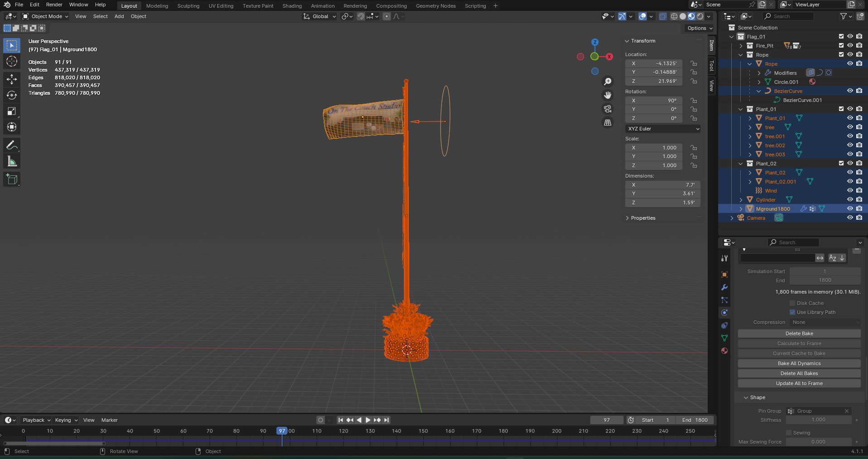This screenshot has height=459, width=868.
Task: Select the Move tool in toolbar
Action: 12,79
